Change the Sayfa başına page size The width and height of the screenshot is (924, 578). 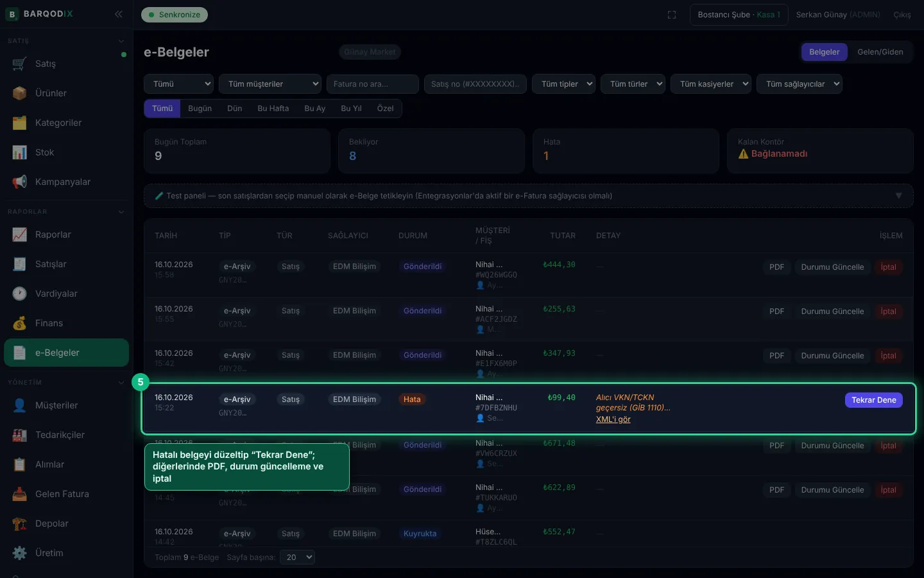pyautogui.click(x=298, y=557)
